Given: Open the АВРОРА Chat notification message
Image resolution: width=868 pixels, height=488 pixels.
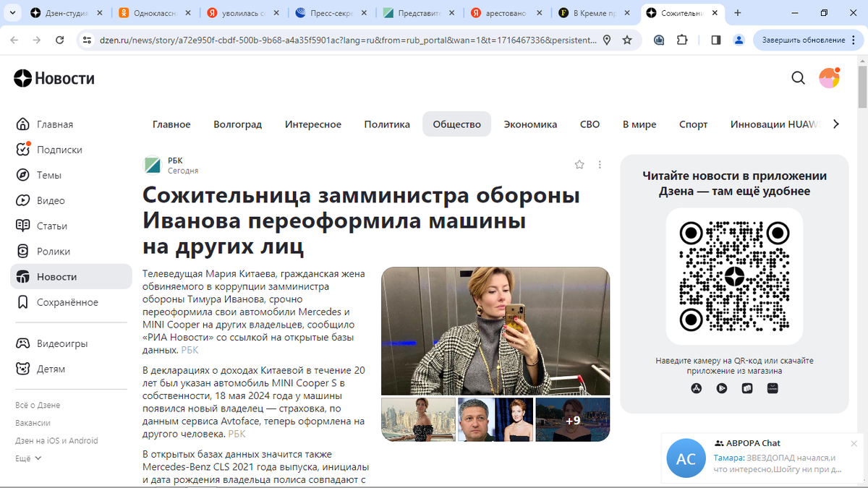Looking at the screenshot, I should (x=763, y=457).
